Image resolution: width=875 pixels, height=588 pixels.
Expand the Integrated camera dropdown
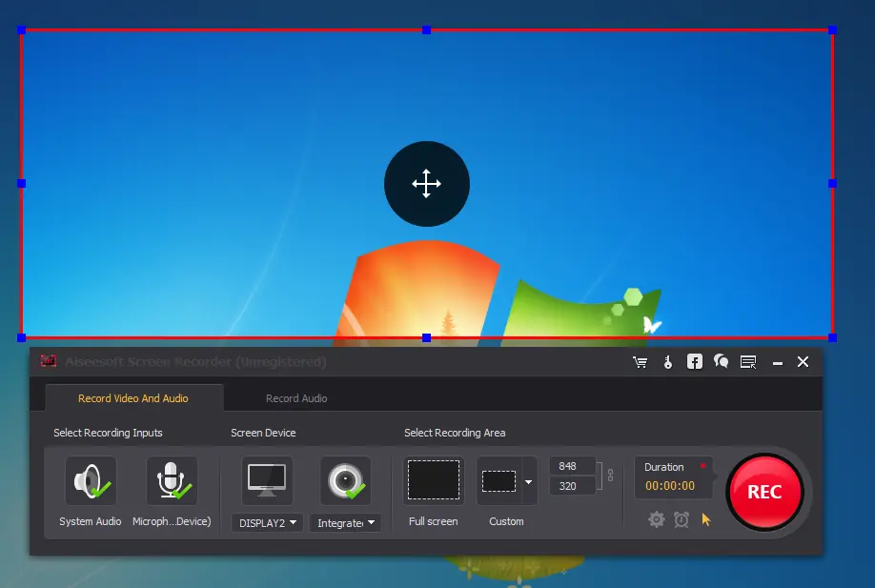pyautogui.click(x=345, y=522)
